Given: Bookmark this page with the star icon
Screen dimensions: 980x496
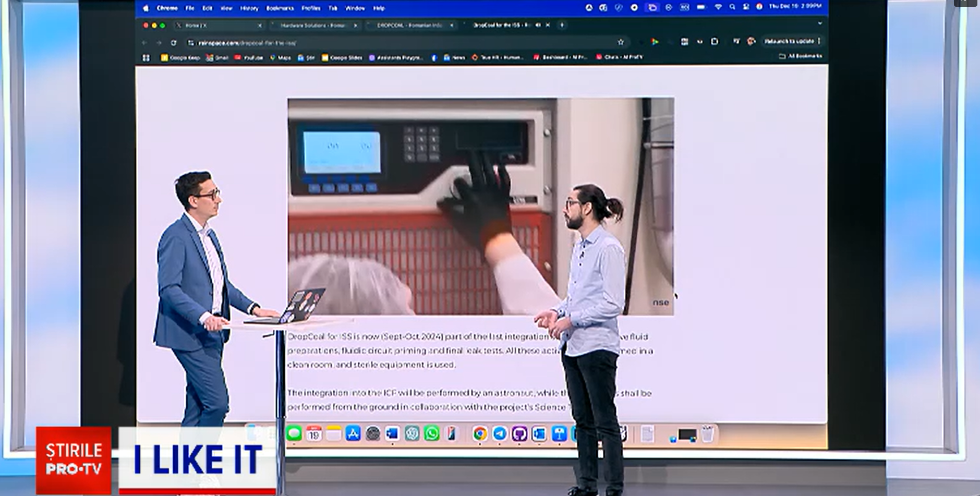Looking at the screenshot, I should pos(621,41).
